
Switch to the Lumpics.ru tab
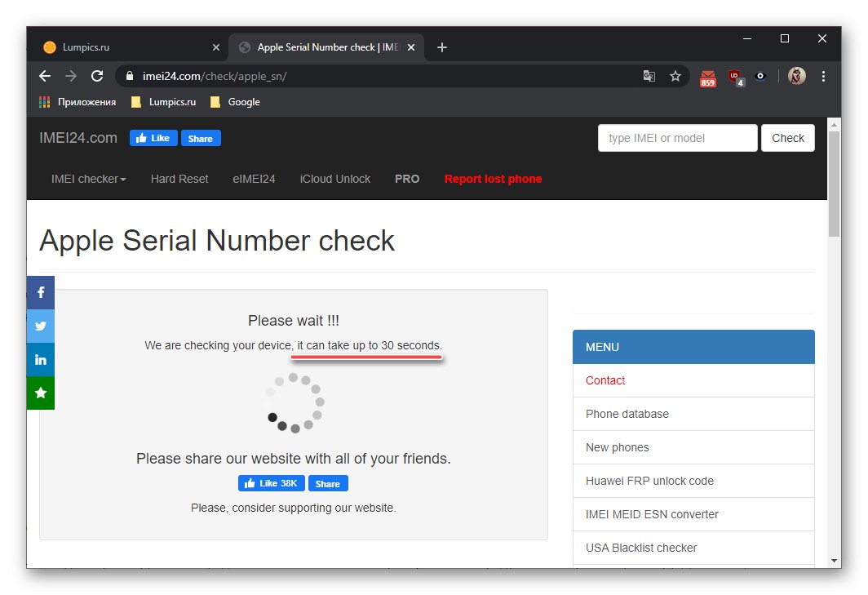pos(131,47)
